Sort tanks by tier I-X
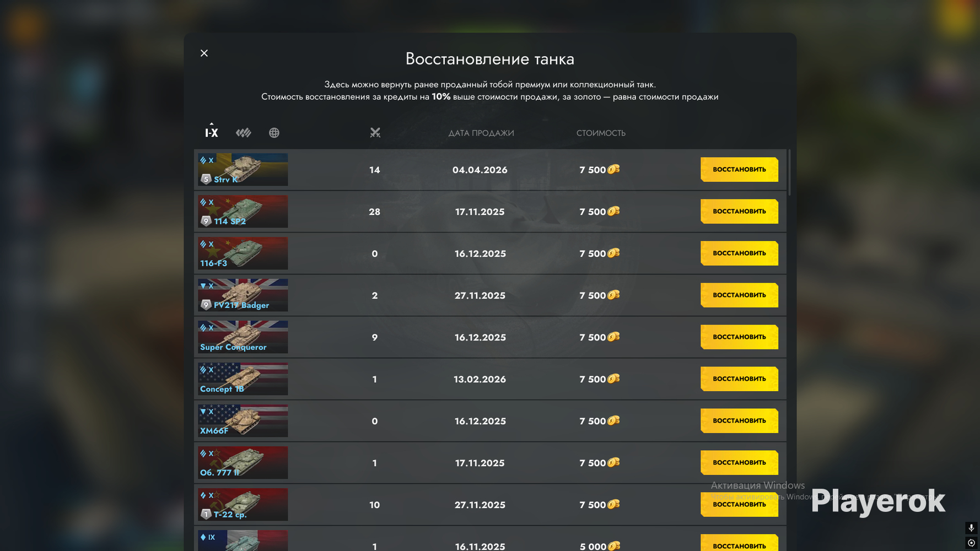 tap(212, 132)
